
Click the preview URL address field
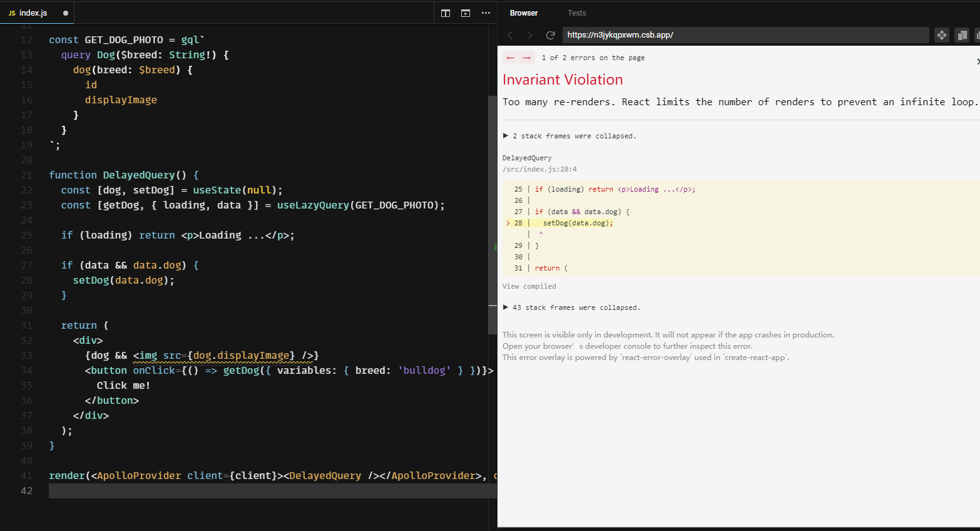745,35
